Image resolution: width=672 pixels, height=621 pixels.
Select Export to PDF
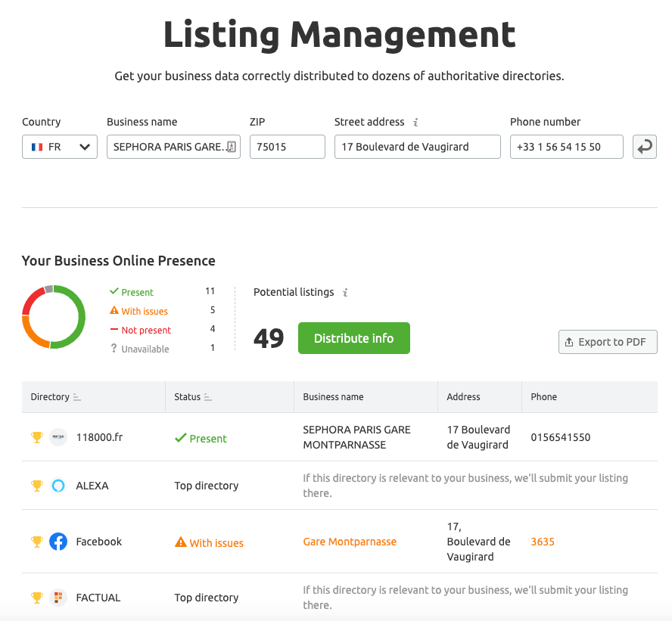click(x=608, y=342)
